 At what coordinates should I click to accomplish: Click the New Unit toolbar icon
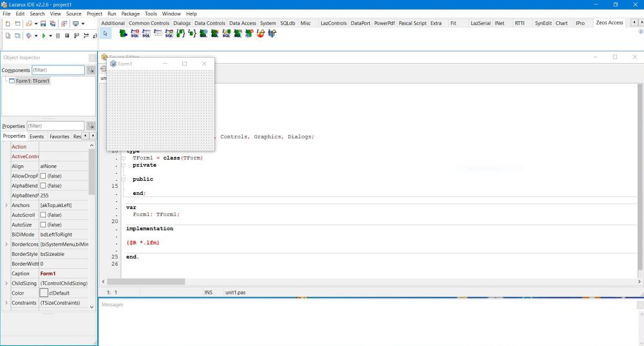8,24
